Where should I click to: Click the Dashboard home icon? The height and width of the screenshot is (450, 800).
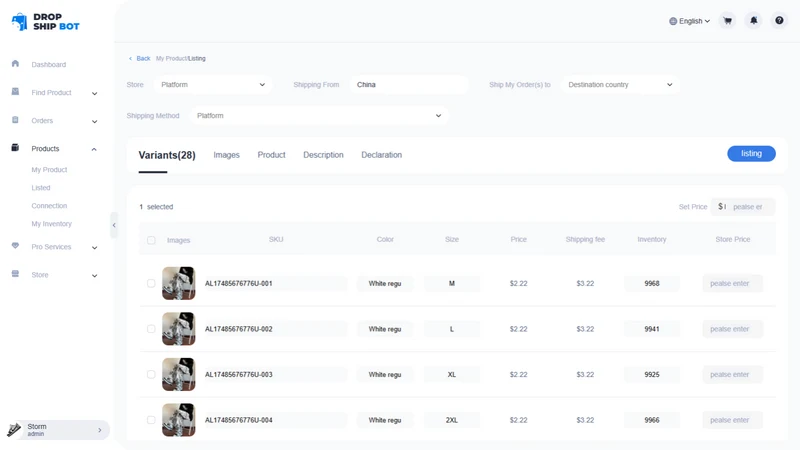point(15,64)
